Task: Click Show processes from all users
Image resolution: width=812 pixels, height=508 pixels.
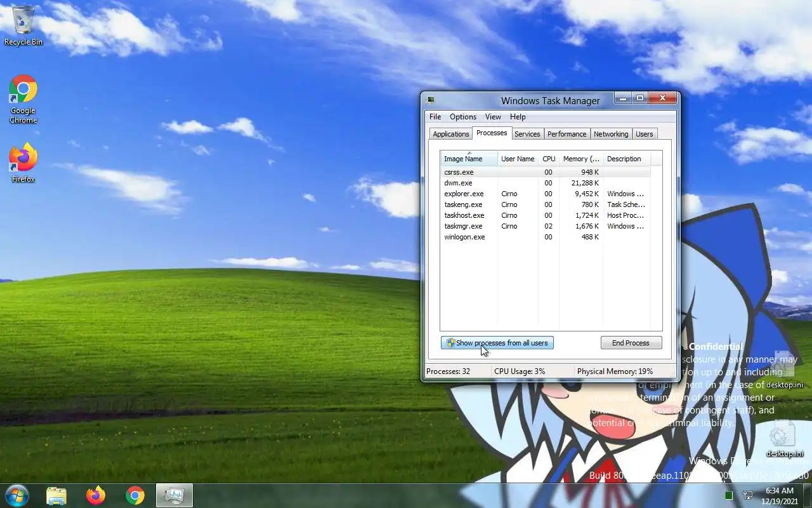Action: (x=497, y=343)
